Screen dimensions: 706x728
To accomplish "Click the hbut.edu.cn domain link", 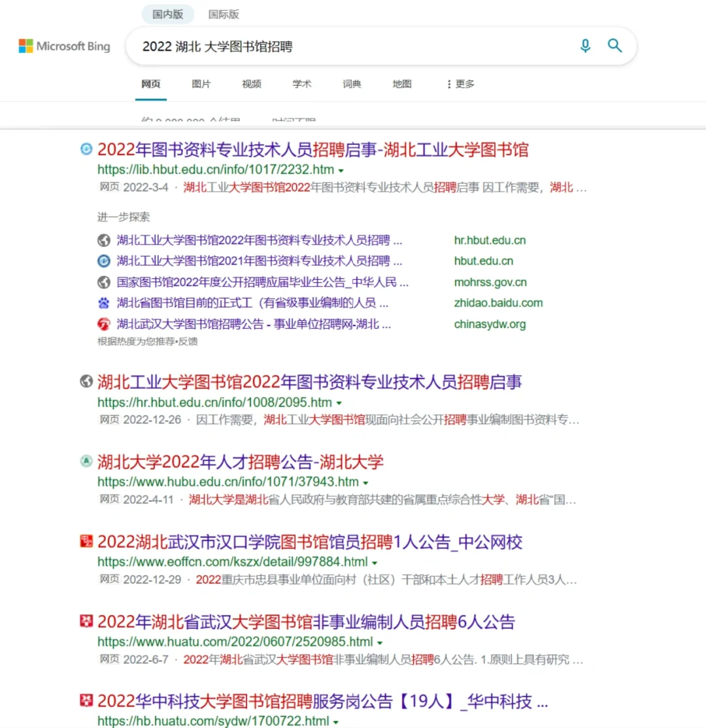I will pyautogui.click(x=484, y=261).
